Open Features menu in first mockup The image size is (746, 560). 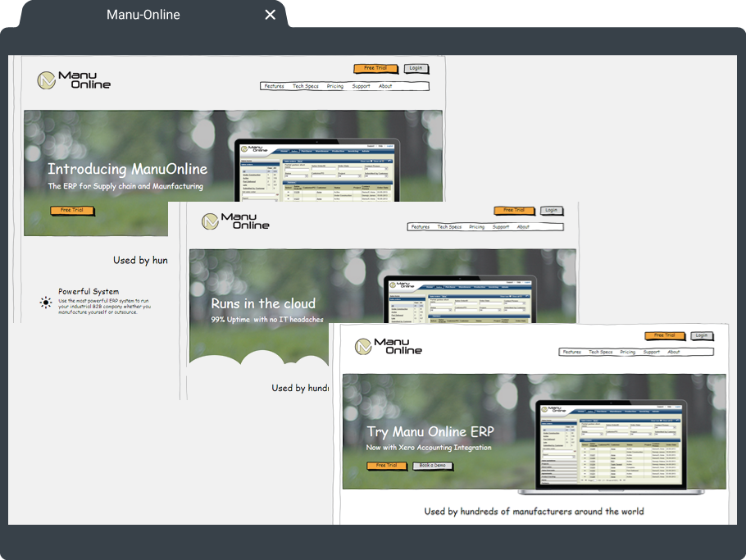coord(274,86)
